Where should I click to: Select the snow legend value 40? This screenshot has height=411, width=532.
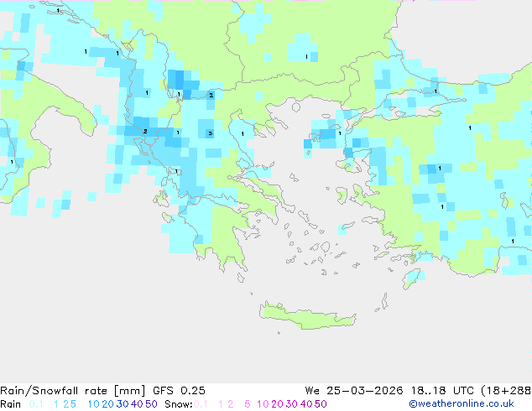306,404
